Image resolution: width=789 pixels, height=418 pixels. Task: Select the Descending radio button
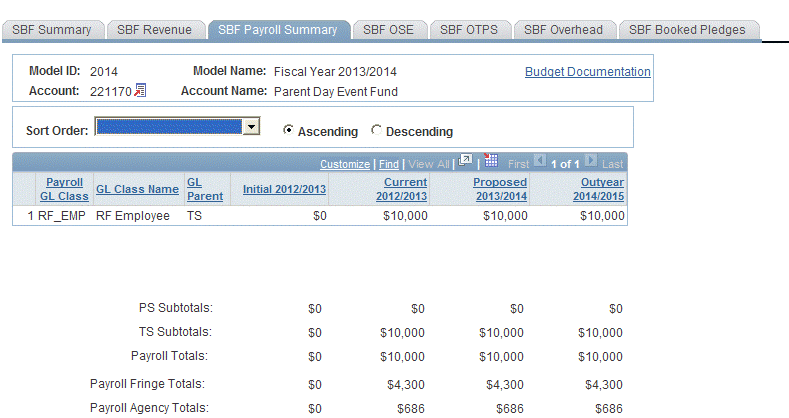376,131
